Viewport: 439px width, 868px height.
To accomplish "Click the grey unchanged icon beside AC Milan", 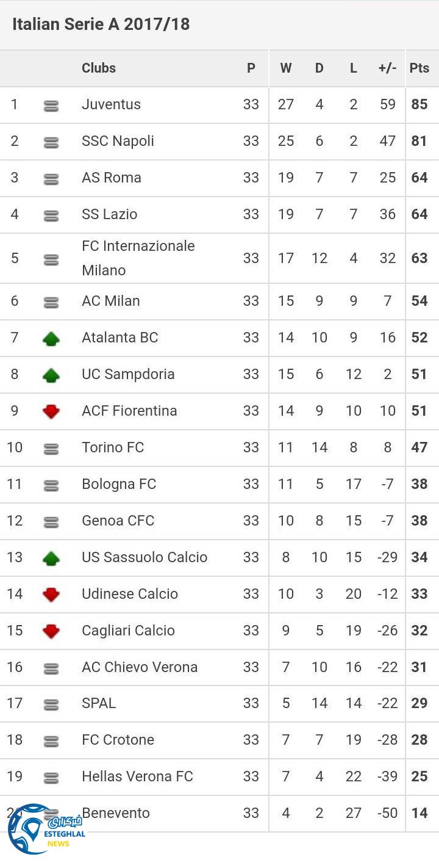I will [51, 302].
